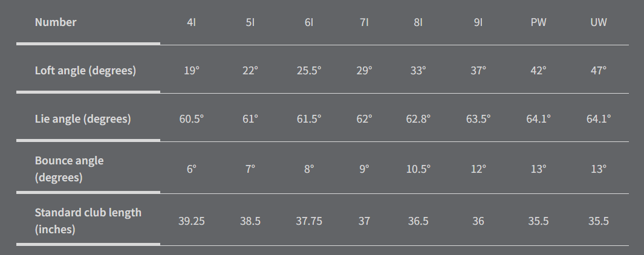644x255 pixels.
Task: Select the Lie angle (degrees) row label
Action: (83, 118)
